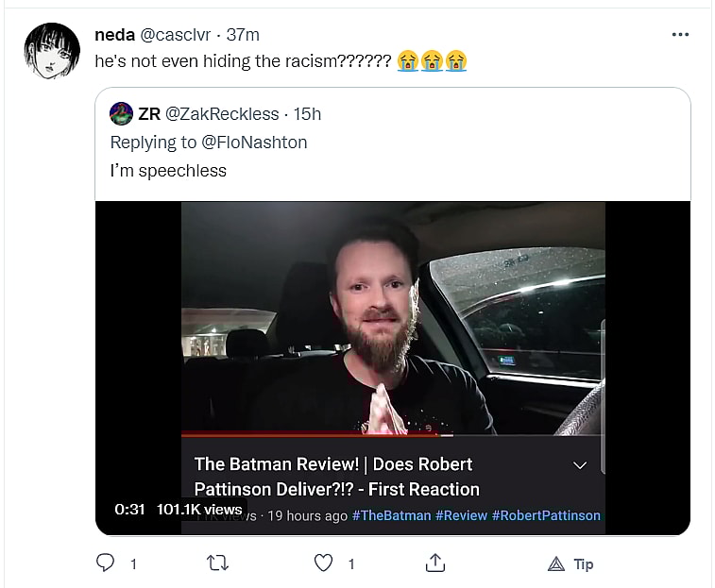
Task: Visit the neda display name profile
Action: coord(115,35)
